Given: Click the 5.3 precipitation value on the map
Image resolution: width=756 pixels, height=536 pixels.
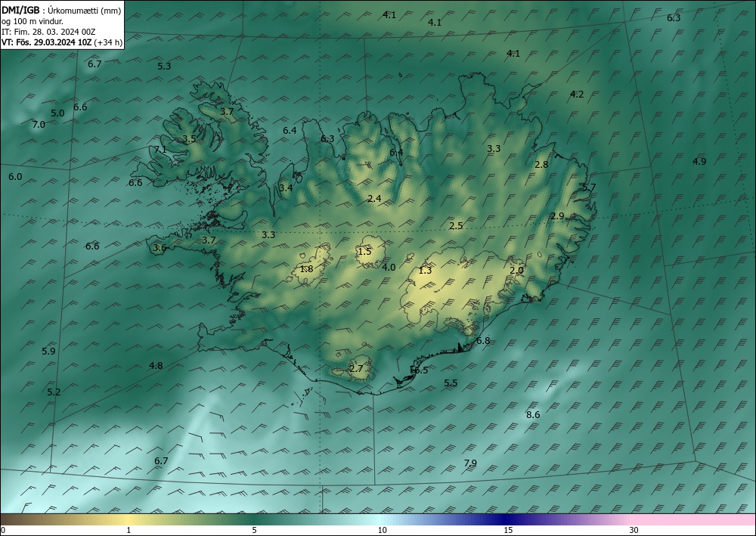Looking at the screenshot, I should coord(164,66).
